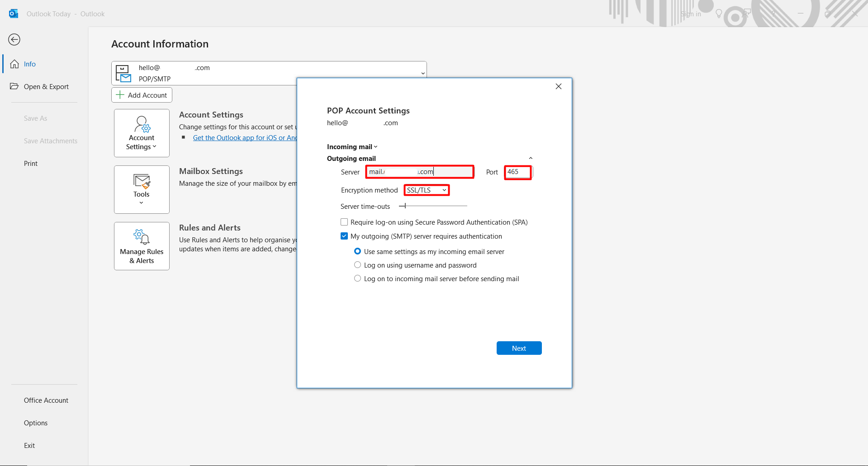Collapse the Outgoing email section chevron
868x466 pixels.
click(531, 158)
